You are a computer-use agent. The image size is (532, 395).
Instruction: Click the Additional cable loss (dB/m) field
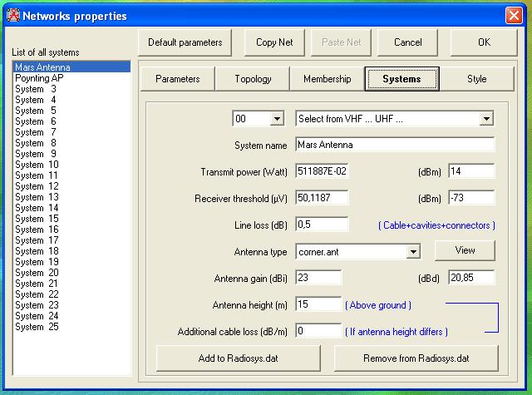tap(318, 331)
